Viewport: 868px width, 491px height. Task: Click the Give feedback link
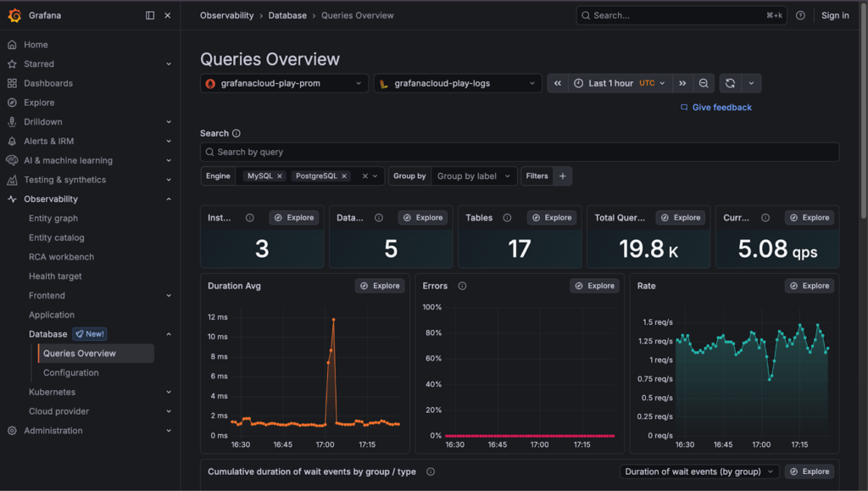click(x=721, y=107)
